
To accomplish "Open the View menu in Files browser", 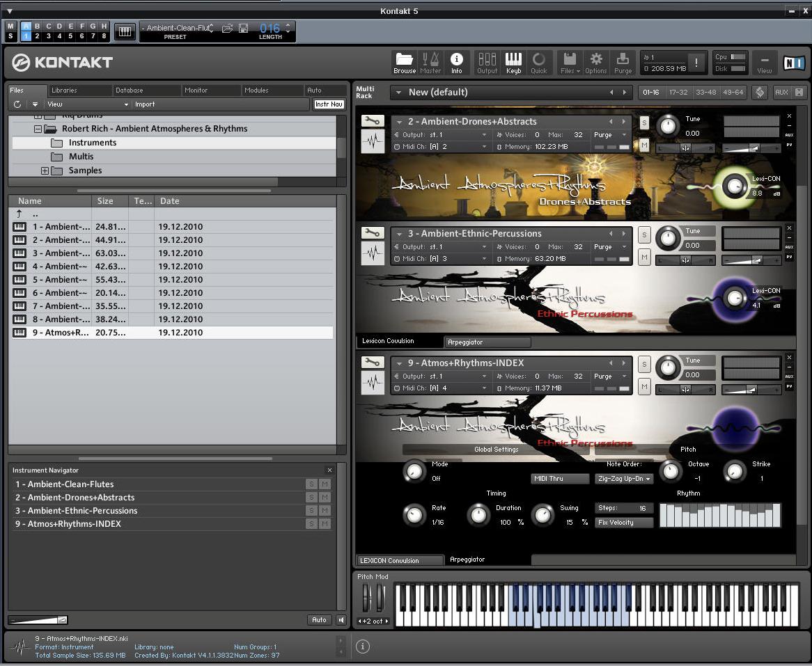I will 87,104.
